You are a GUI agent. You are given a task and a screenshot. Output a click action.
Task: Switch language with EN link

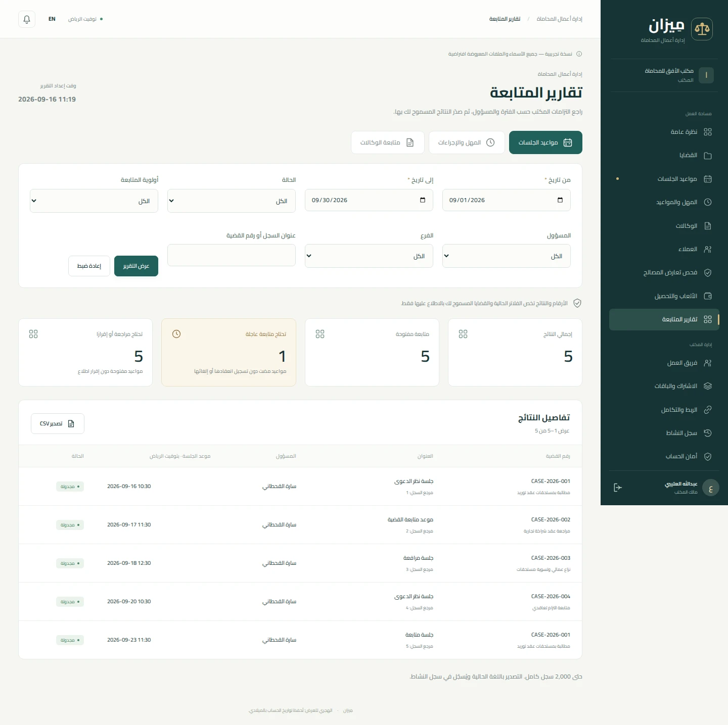[x=52, y=19]
